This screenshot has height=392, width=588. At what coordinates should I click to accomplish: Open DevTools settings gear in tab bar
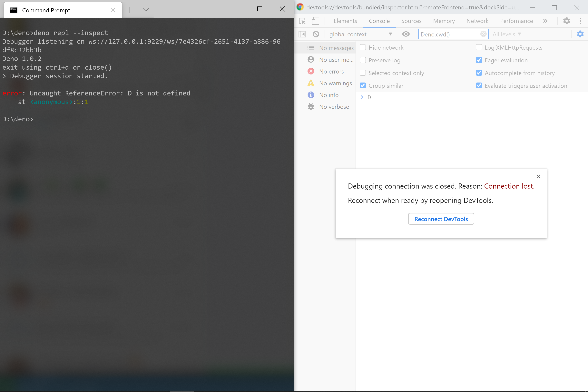point(566,21)
